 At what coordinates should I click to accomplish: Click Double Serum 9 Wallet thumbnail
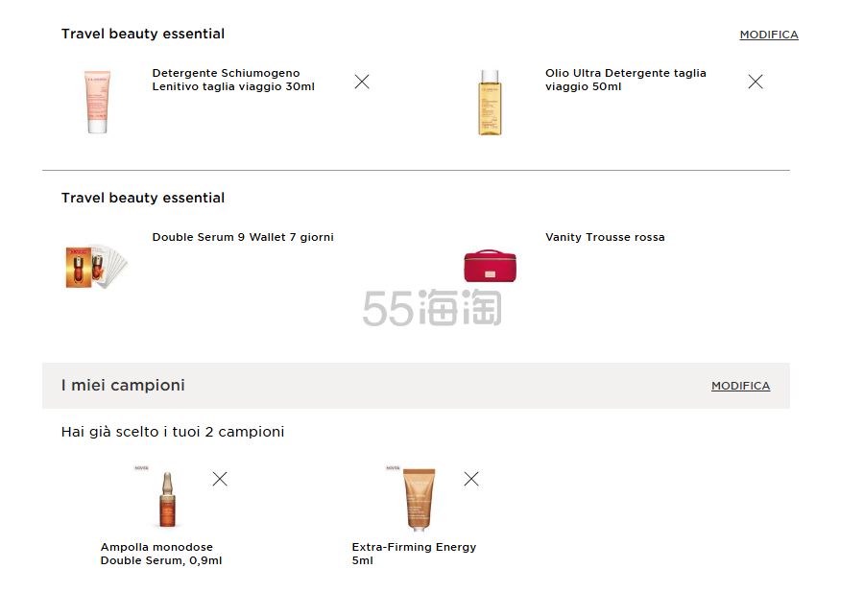pyautogui.click(x=96, y=266)
